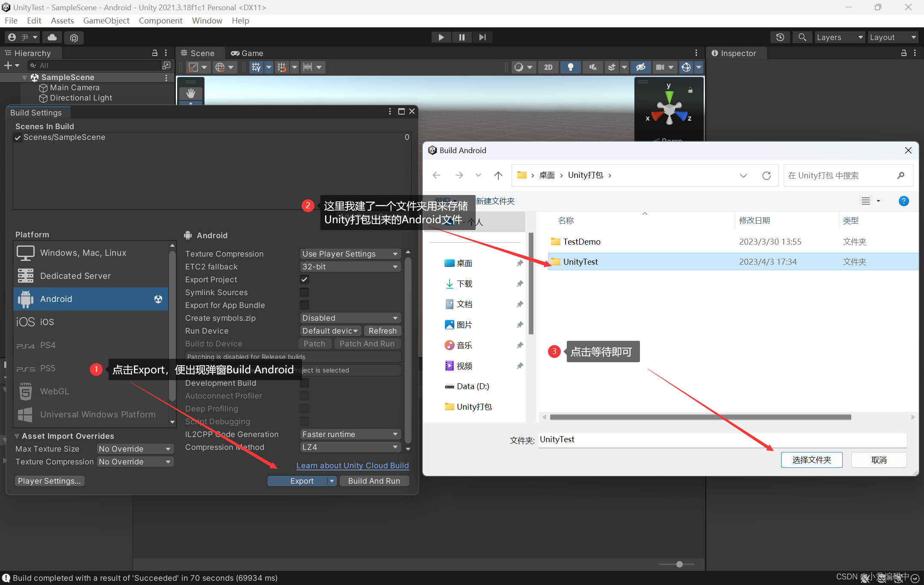The height and width of the screenshot is (585, 924).
Task: Open the cloud services icon
Action: (52, 37)
